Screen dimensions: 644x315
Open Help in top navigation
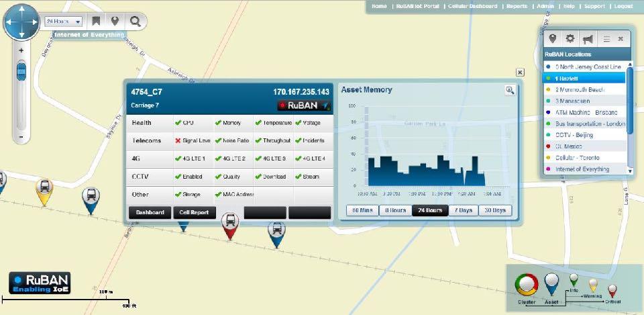click(x=569, y=6)
